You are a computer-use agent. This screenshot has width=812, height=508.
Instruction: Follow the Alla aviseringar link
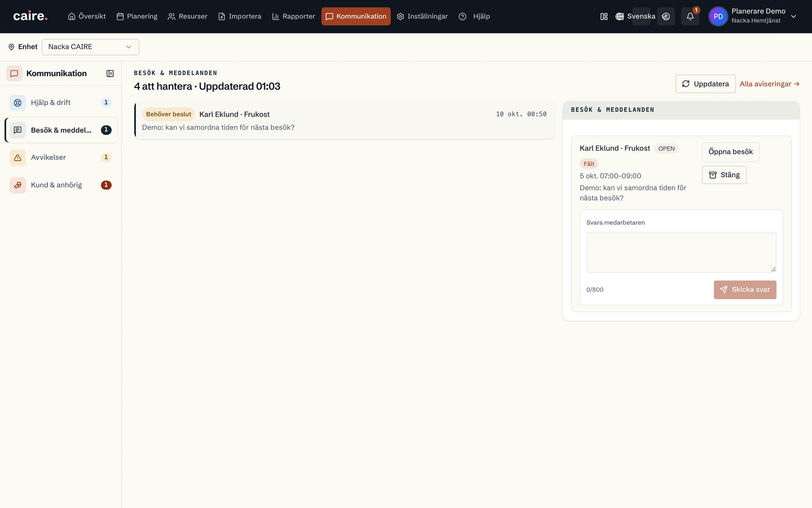click(x=769, y=84)
